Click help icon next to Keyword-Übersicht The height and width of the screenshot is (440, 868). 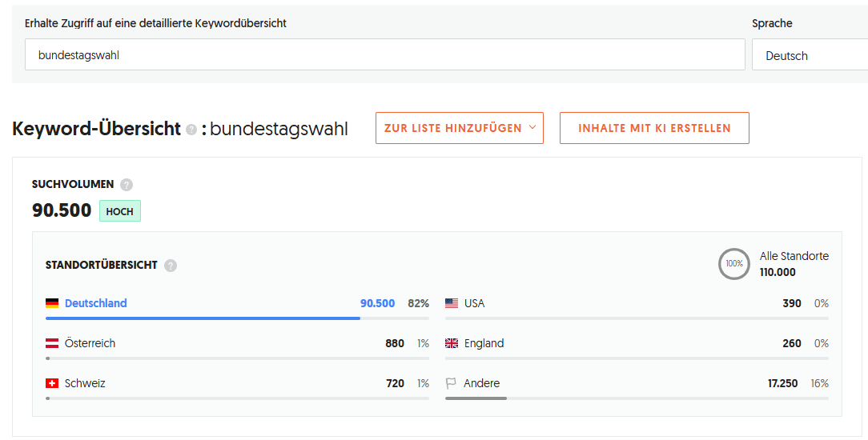[191, 130]
